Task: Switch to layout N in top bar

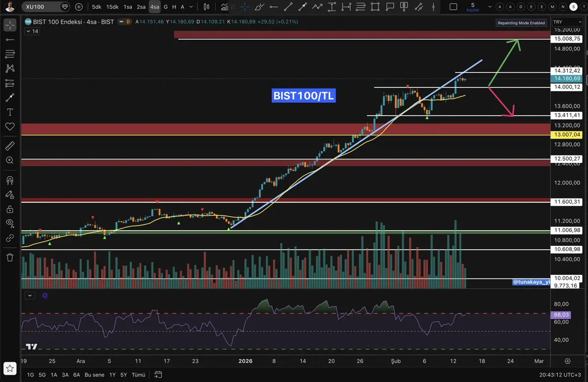Action: click(562, 7)
